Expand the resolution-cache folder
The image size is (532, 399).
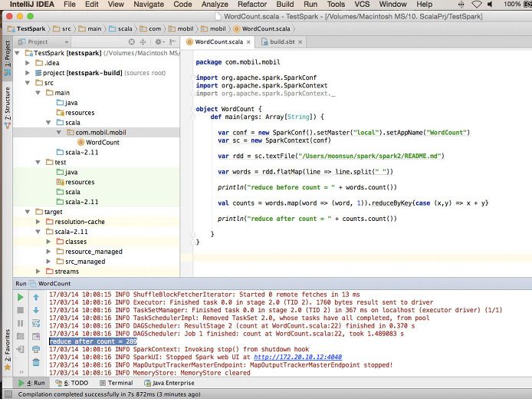(x=38, y=222)
